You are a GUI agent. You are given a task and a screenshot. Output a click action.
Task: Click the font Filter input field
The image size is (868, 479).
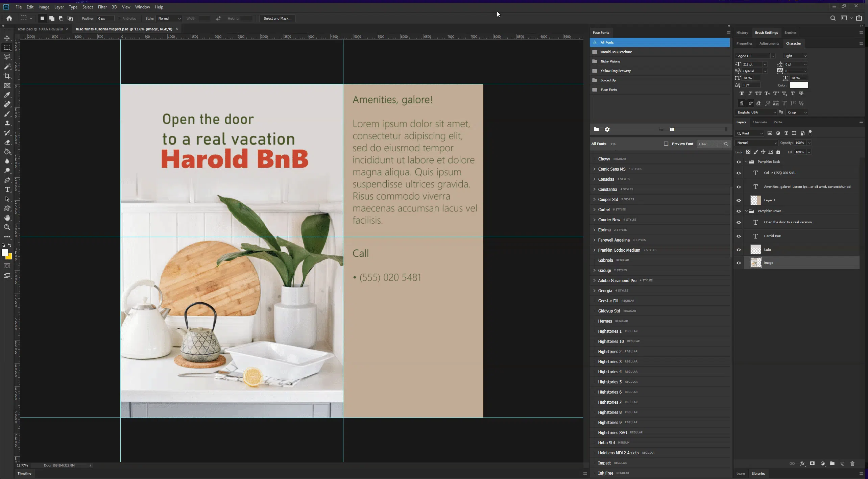pyautogui.click(x=710, y=144)
